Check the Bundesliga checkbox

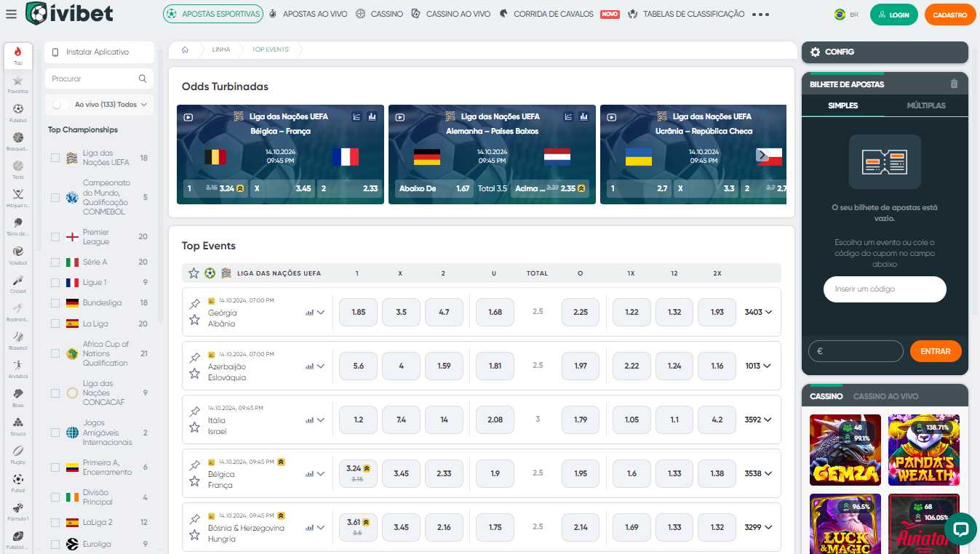coord(55,302)
